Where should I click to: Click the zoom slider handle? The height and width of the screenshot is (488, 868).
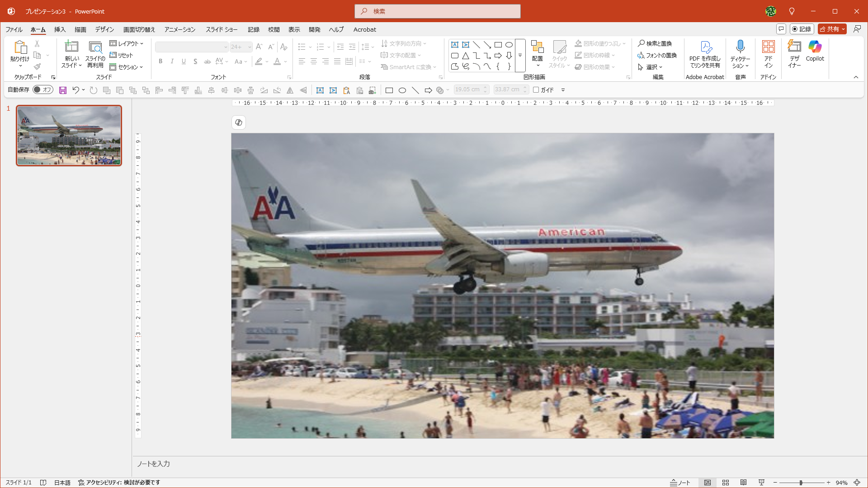pyautogui.click(x=801, y=483)
